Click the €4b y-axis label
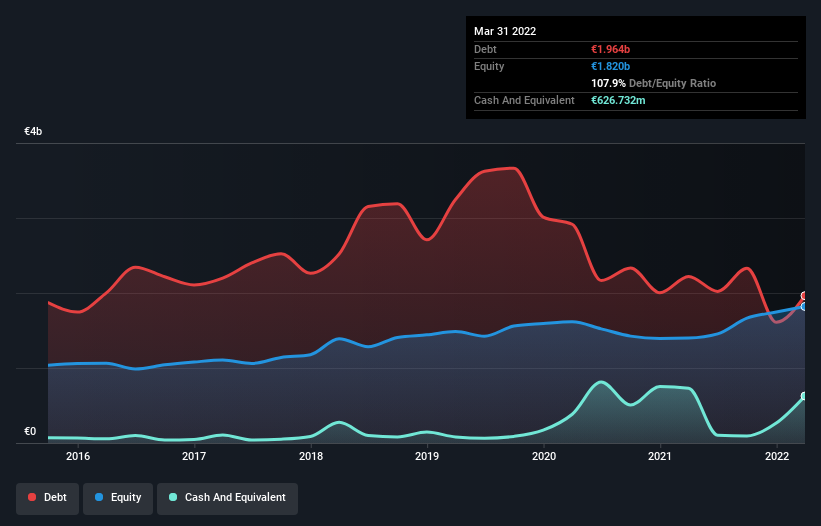The width and height of the screenshot is (821, 526). tap(33, 131)
